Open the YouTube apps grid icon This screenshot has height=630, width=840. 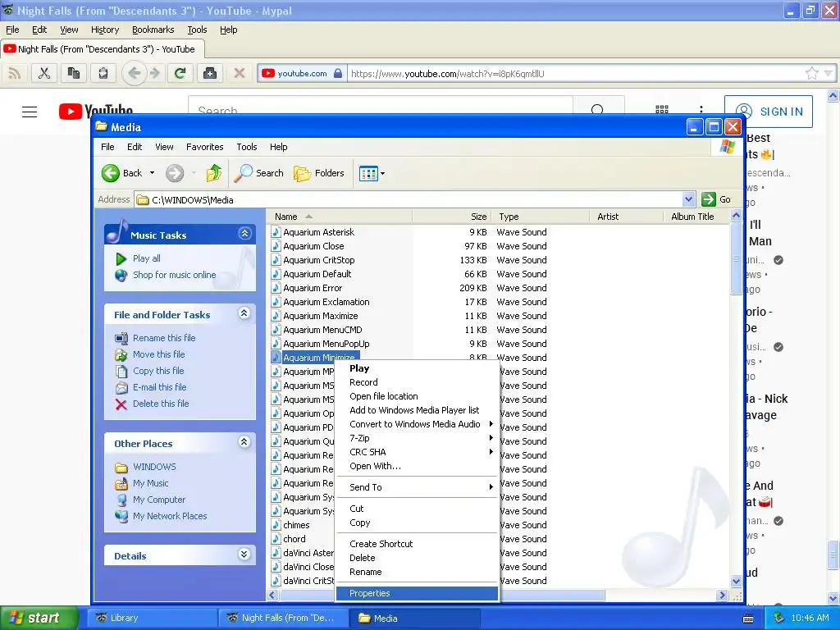[x=662, y=110]
